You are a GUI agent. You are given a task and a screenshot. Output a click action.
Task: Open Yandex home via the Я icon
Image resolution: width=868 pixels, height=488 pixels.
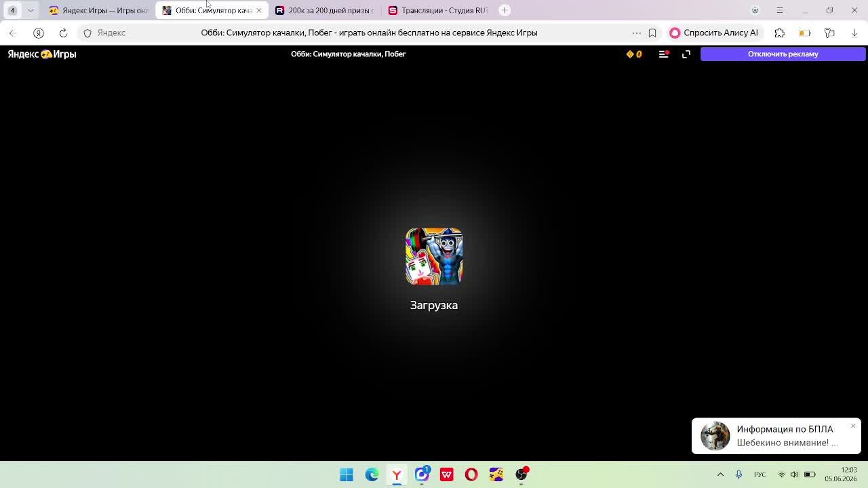tap(39, 33)
